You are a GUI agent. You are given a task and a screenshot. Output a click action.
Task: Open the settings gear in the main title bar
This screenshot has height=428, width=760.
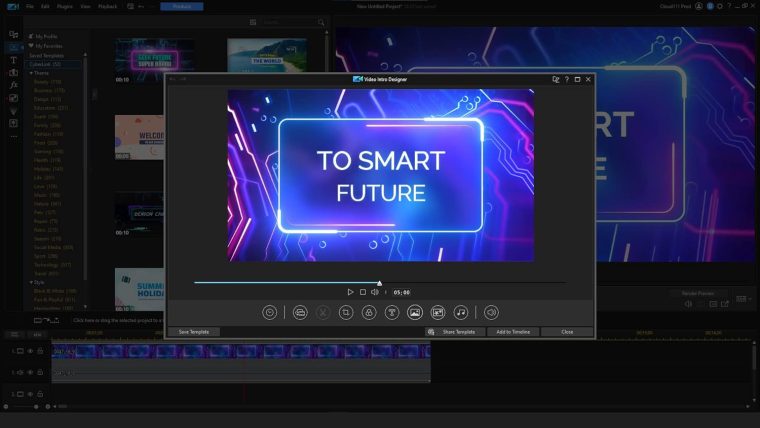coord(720,6)
